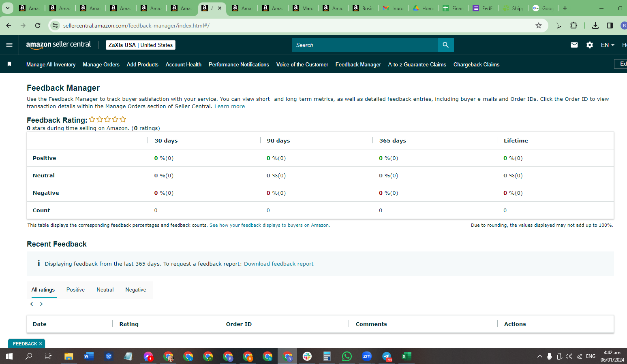Open Chargeback Claims

pos(476,64)
